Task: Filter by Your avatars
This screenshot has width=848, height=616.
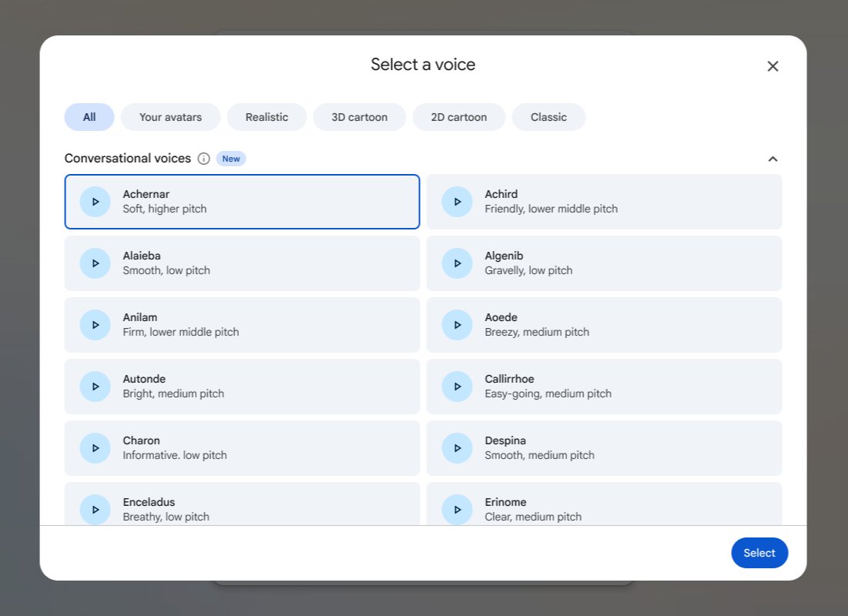Action: point(170,117)
